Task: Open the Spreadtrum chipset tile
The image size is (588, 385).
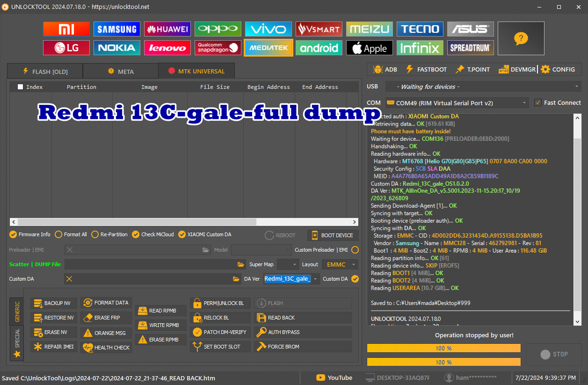Action: click(x=471, y=48)
